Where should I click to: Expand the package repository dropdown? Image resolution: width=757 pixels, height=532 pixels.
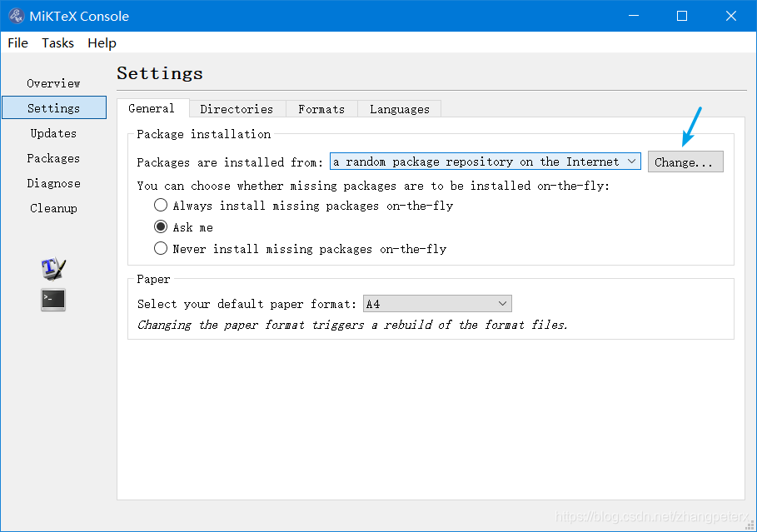click(x=486, y=162)
